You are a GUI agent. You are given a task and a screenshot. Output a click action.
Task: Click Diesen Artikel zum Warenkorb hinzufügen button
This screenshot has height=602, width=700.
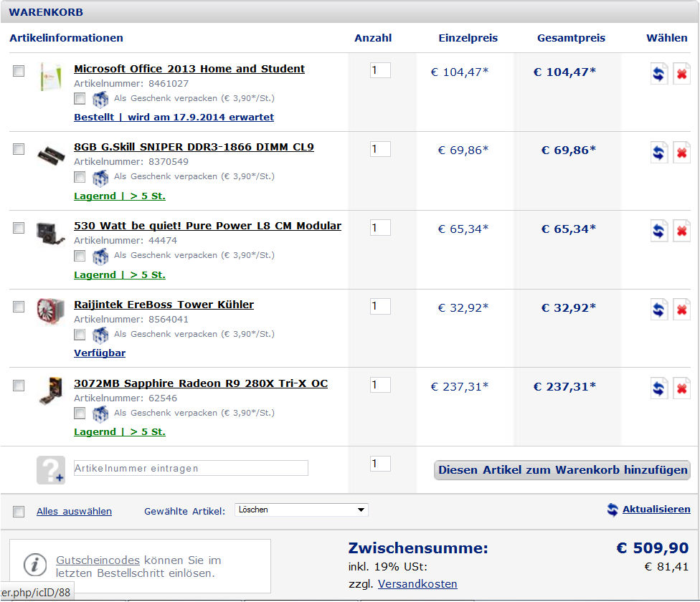click(x=562, y=470)
